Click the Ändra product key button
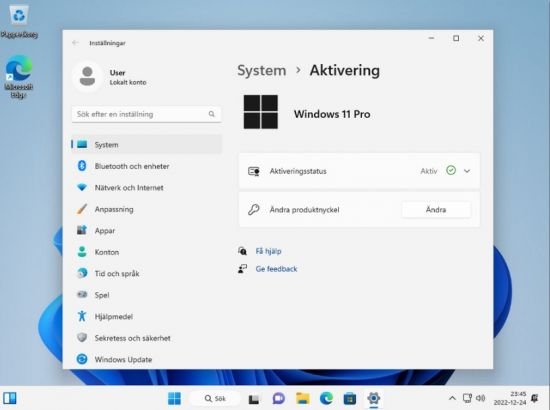Viewport: 550px width, 410px height. 436,209
